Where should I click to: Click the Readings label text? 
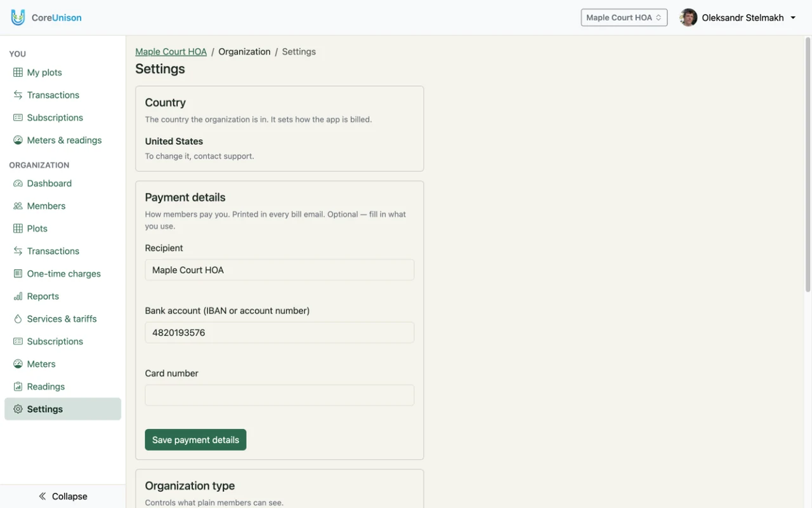46,387
